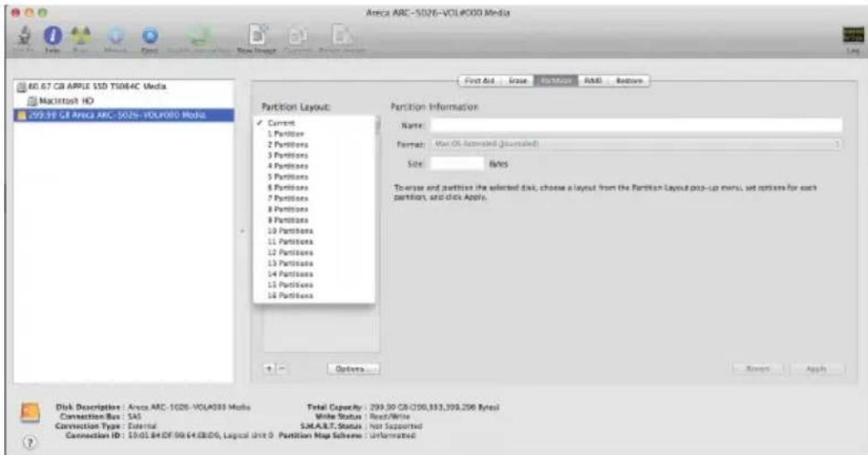
Task: Click the minus remove-partition button
Action: 282,368
